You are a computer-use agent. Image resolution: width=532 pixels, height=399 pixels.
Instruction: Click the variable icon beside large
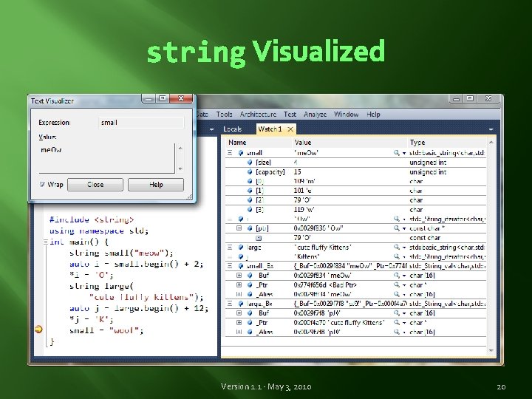coord(241,248)
